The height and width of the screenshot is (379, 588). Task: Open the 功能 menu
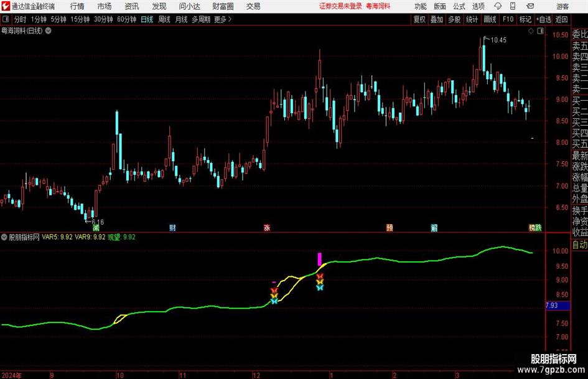tap(421, 6)
